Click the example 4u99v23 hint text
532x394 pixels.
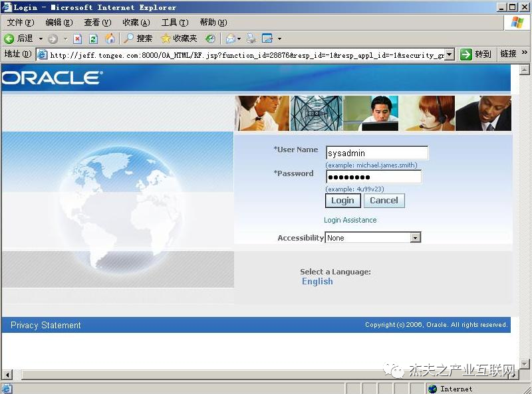coord(355,189)
